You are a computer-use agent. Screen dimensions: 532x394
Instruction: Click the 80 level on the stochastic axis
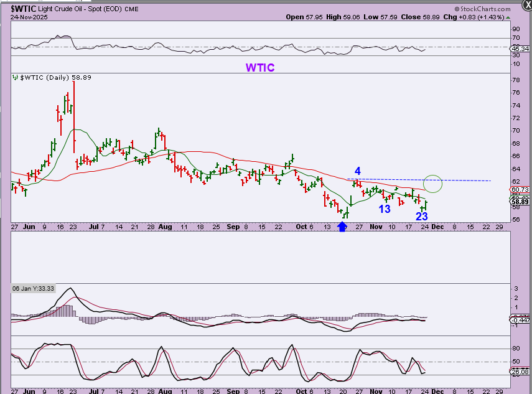(x=516, y=349)
